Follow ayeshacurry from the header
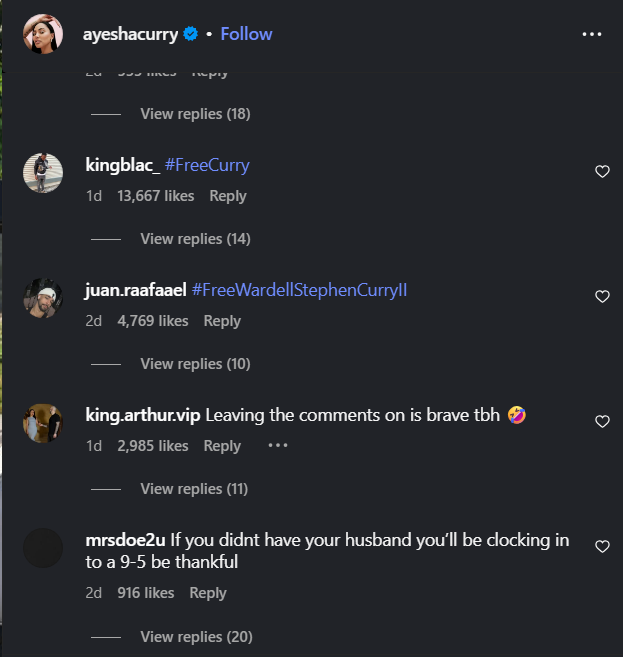Viewport: 623px width, 657px height. click(246, 34)
